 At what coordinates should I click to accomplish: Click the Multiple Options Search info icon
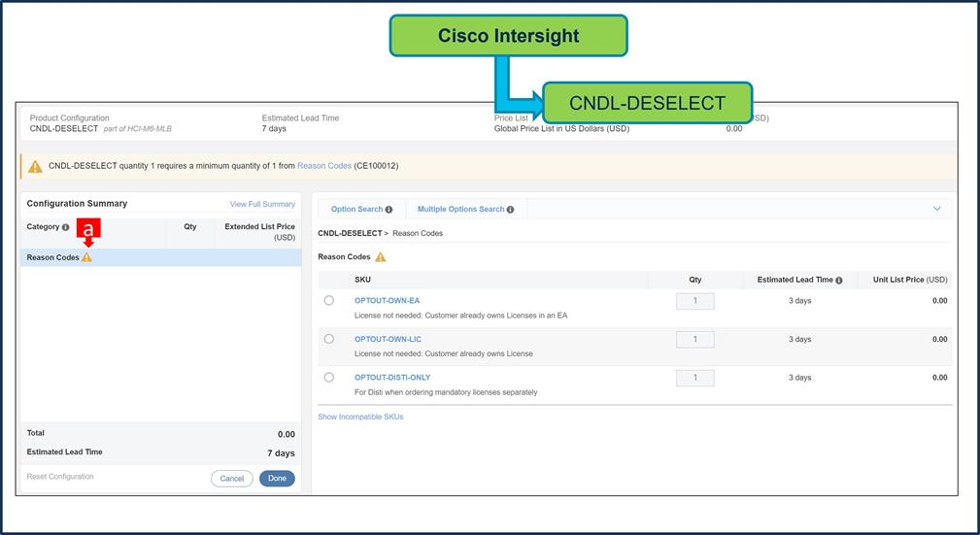tap(511, 210)
